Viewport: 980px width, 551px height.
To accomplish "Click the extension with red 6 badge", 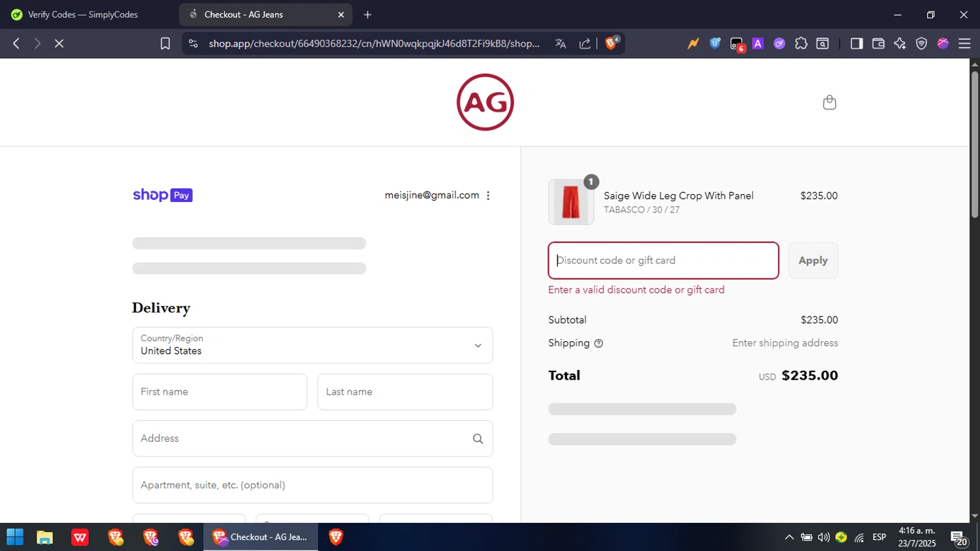I will (737, 44).
